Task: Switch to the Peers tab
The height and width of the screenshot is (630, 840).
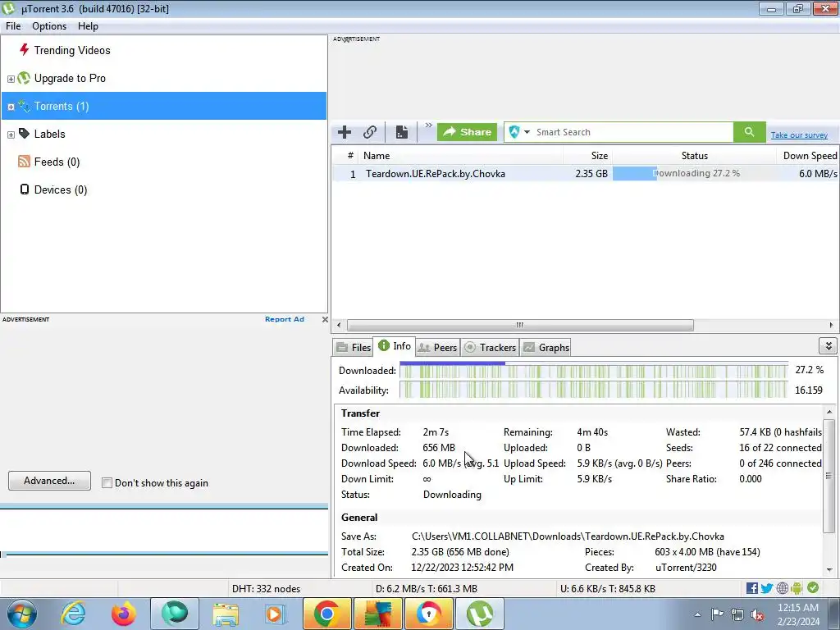Action: pos(438,347)
